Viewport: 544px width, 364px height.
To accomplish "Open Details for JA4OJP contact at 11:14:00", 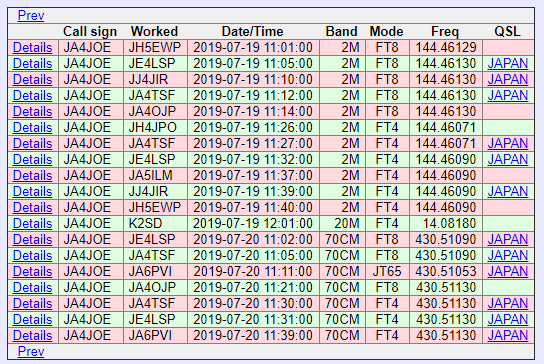I will click(x=32, y=111).
